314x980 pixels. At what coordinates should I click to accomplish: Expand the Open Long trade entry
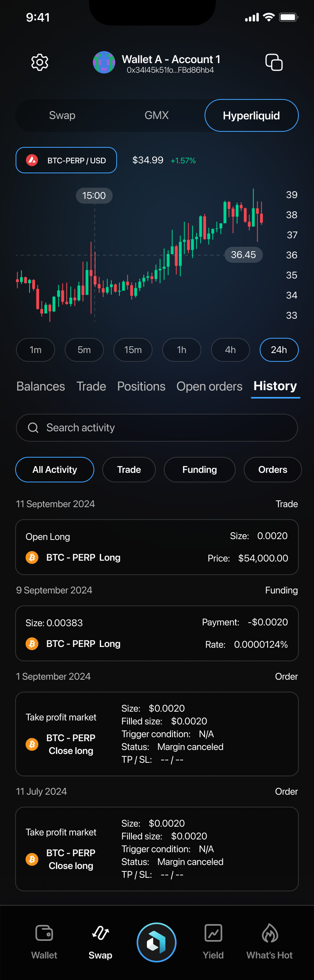(x=157, y=547)
